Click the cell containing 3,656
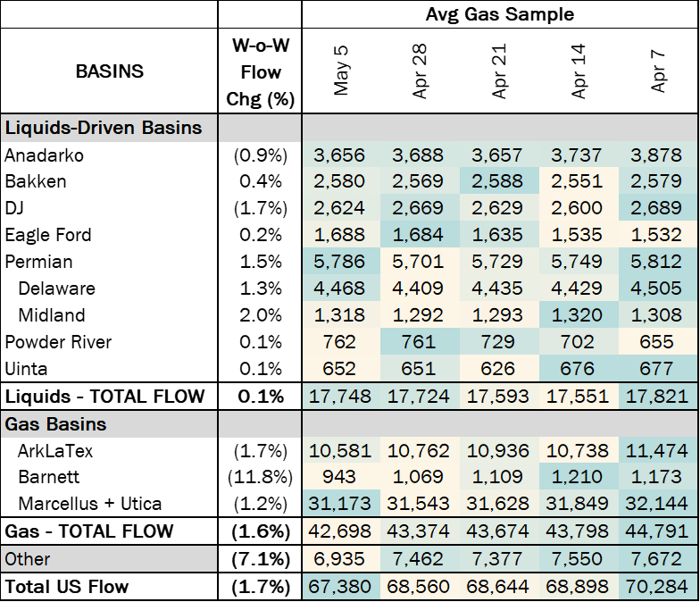The image size is (700, 602). coord(340,155)
